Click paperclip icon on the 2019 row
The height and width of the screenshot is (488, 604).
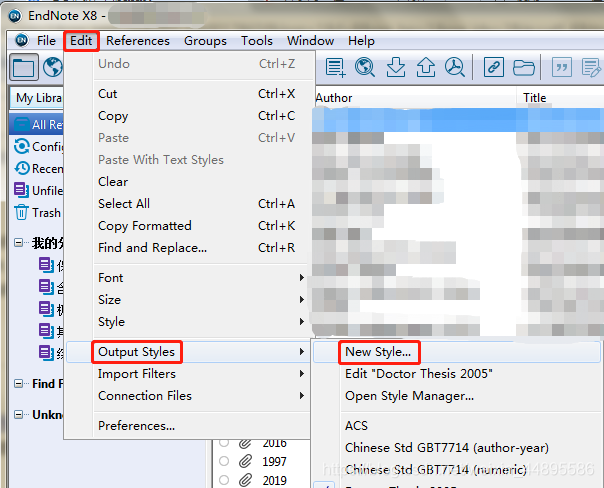245,480
